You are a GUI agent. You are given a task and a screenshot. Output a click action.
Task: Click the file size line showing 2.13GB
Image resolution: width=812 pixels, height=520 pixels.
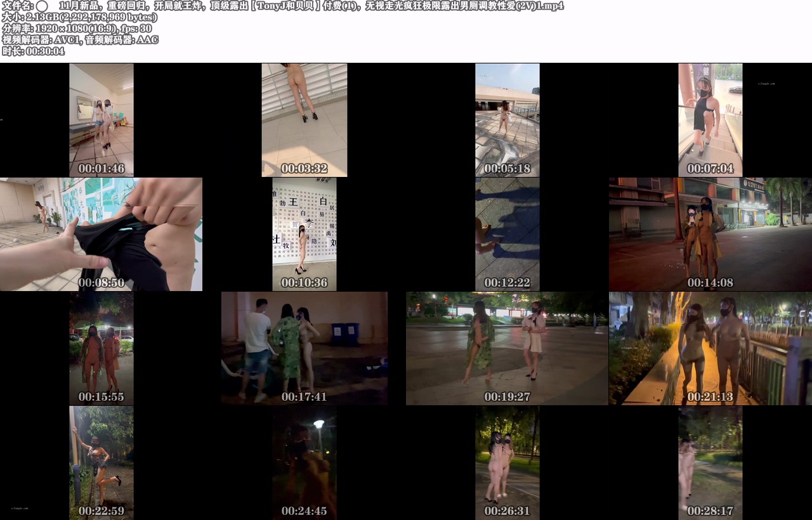pos(79,17)
